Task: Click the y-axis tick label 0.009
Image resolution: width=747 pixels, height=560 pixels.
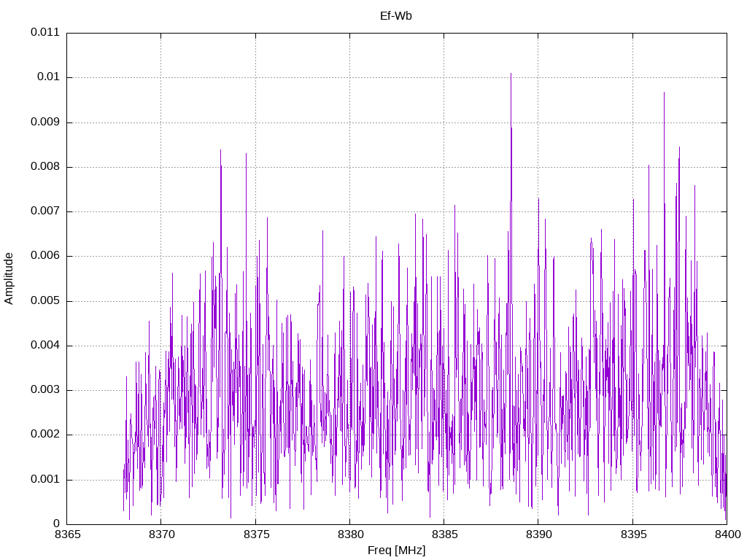Action: click(45, 122)
